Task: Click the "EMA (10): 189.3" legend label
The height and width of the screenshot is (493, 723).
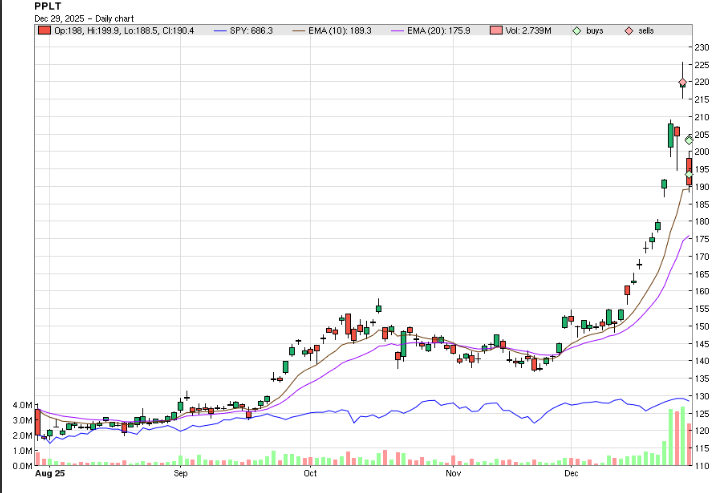Action: coord(340,31)
